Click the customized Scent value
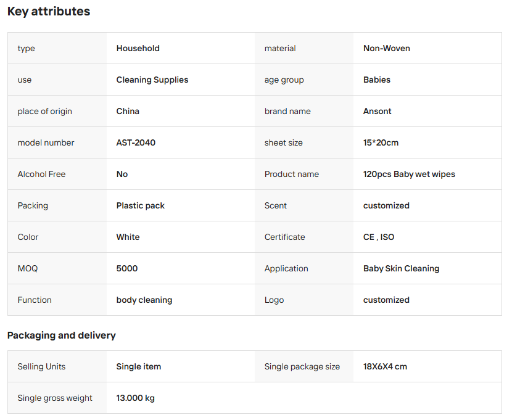The height and width of the screenshot is (420, 520). click(386, 206)
